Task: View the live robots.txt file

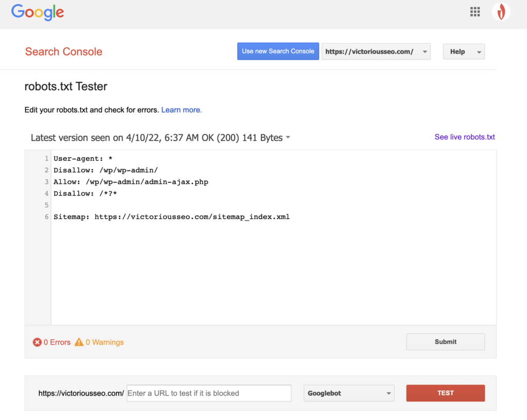Action: pos(464,137)
